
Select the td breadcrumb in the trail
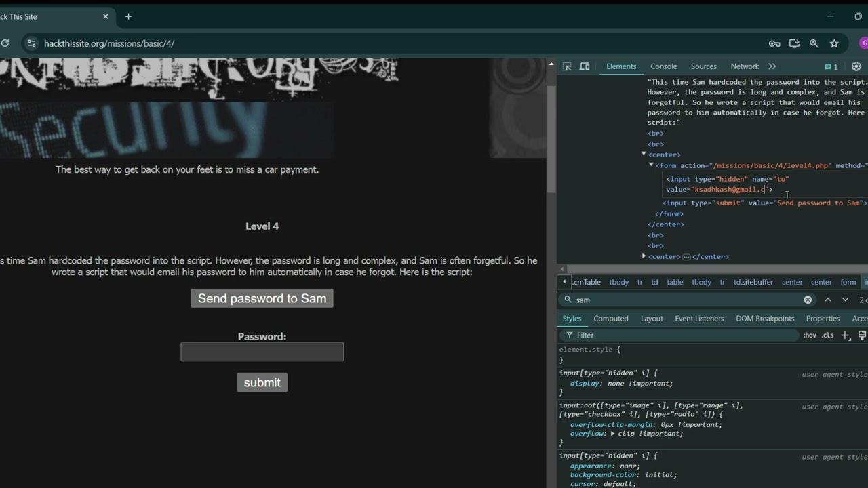654,282
